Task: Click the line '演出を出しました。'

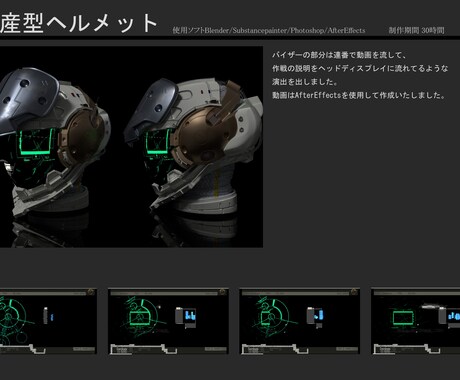Action: [x=305, y=82]
